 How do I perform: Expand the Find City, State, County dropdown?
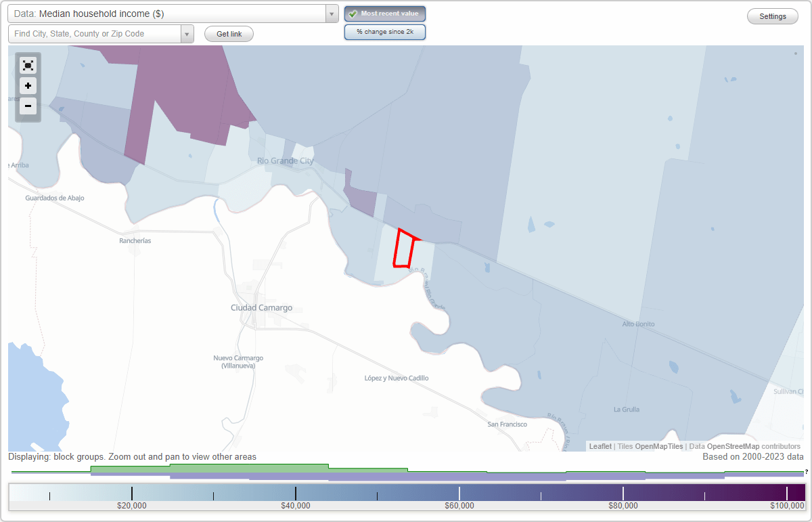coord(187,33)
